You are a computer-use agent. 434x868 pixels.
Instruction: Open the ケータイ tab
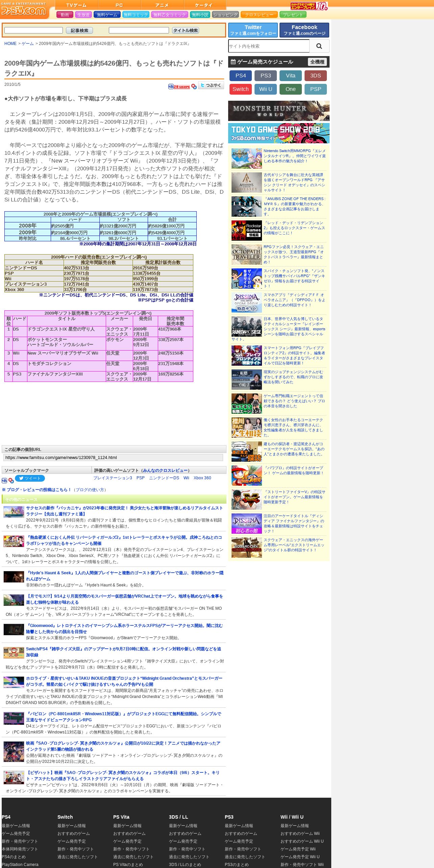pyautogui.click(x=205, y=5)
